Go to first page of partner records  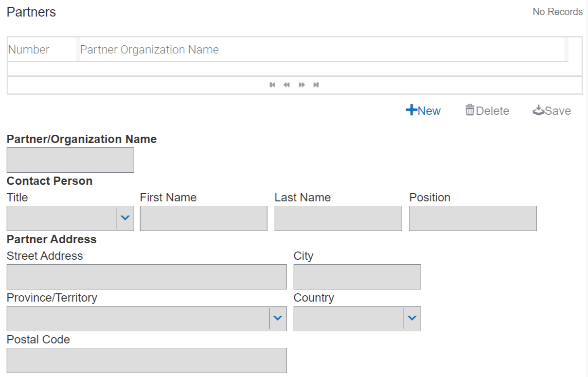pos(272,85)
